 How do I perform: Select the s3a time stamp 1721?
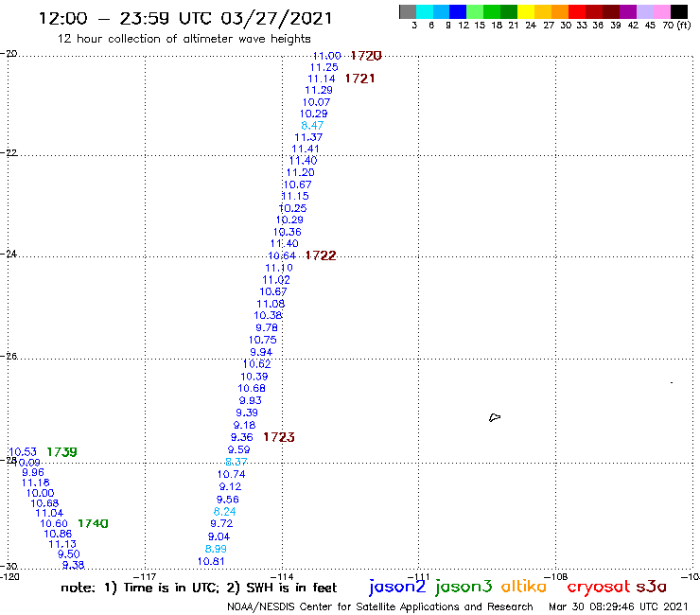[359, 79]
